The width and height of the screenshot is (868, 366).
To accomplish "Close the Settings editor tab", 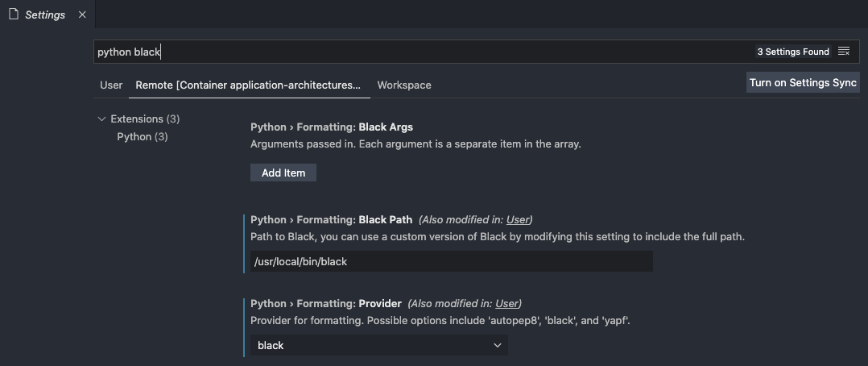I will point(82,15).
